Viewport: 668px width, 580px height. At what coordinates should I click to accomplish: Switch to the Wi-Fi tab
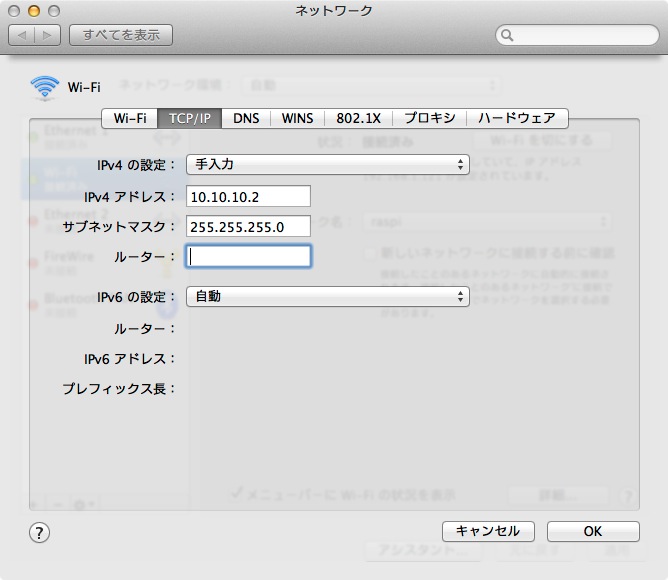(x=130, y=118)
